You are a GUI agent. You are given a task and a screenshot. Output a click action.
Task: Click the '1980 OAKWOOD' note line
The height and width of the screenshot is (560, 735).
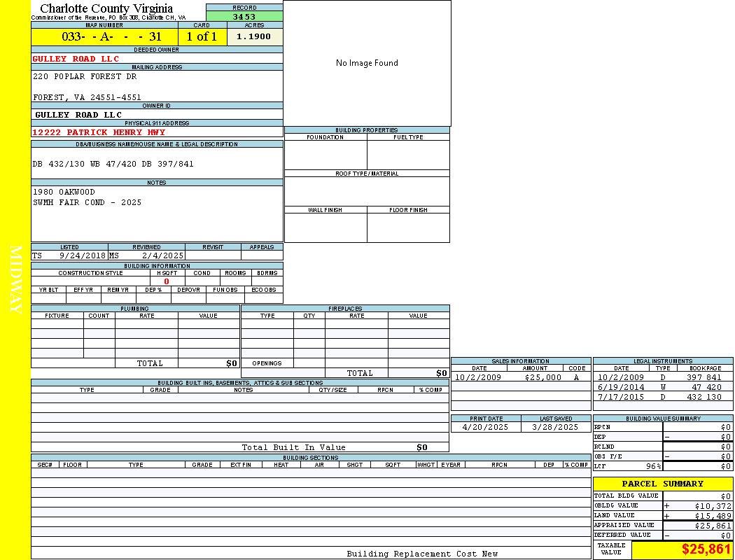coord(64,192)
